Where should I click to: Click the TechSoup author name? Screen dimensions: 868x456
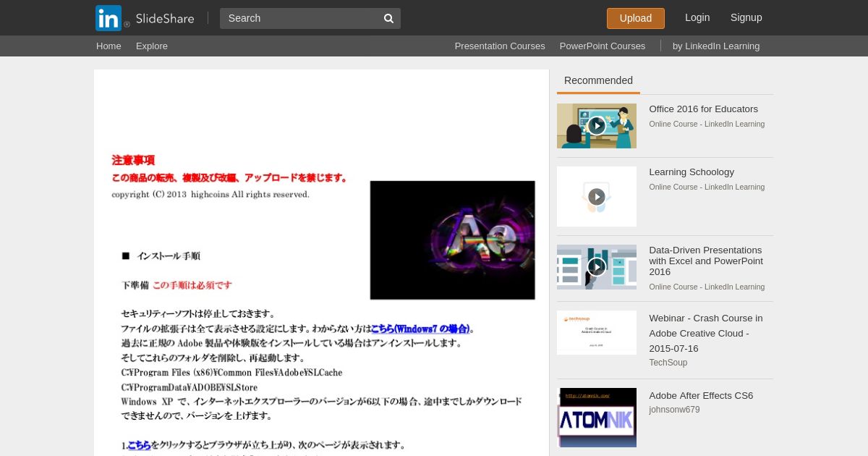668,363
